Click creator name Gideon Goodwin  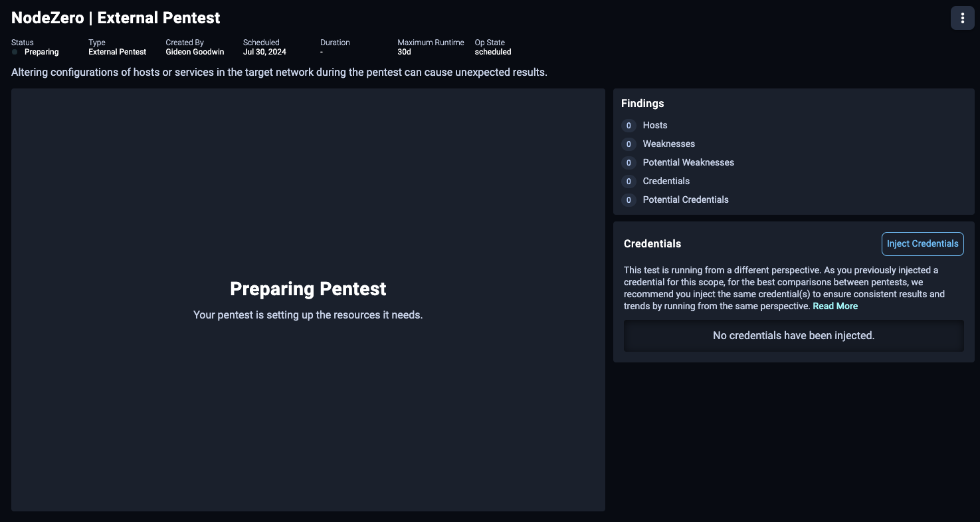[x=195, y=52]
